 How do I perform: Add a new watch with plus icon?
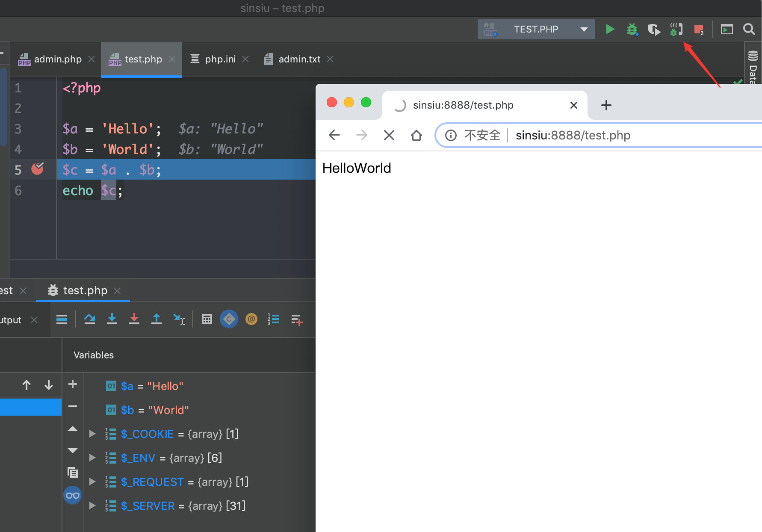(73, 384)
